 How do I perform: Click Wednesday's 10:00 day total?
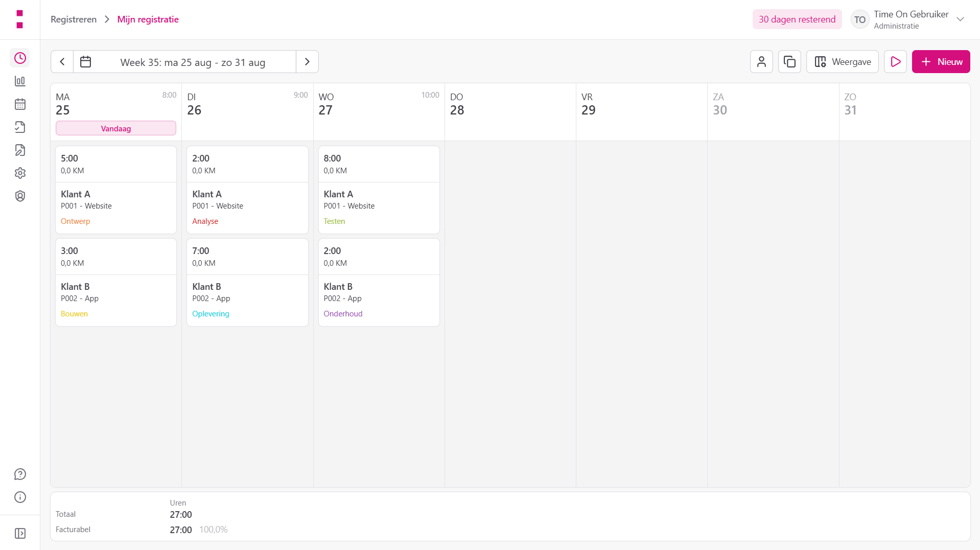click(430, 95)
